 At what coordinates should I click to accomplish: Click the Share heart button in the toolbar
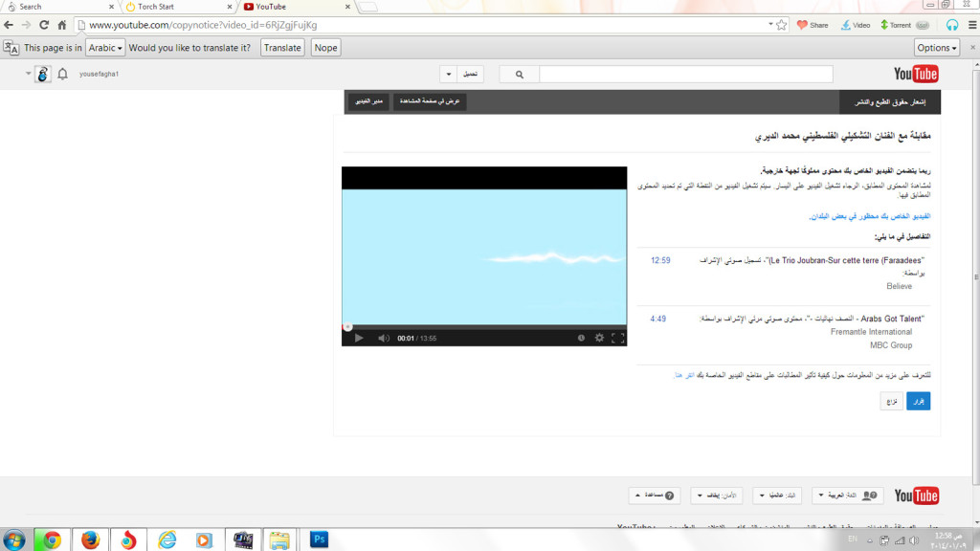813,25
